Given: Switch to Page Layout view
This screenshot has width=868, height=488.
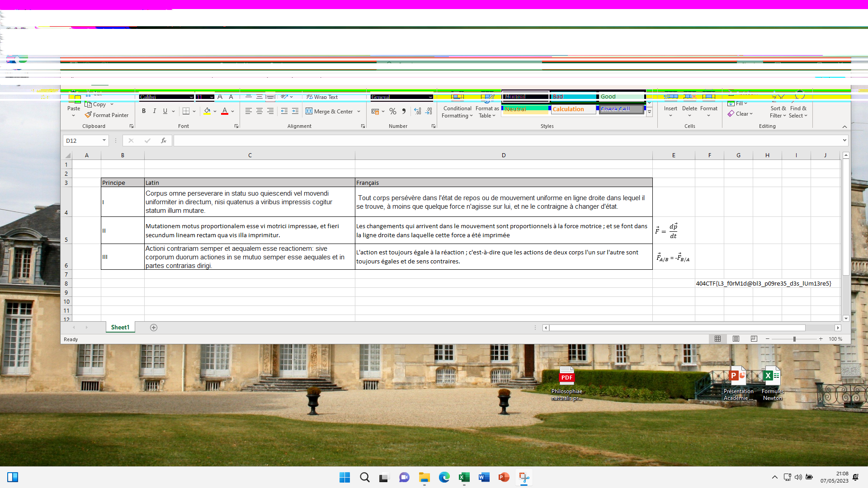Looking at the screenshot, I should tap(736, 339).
